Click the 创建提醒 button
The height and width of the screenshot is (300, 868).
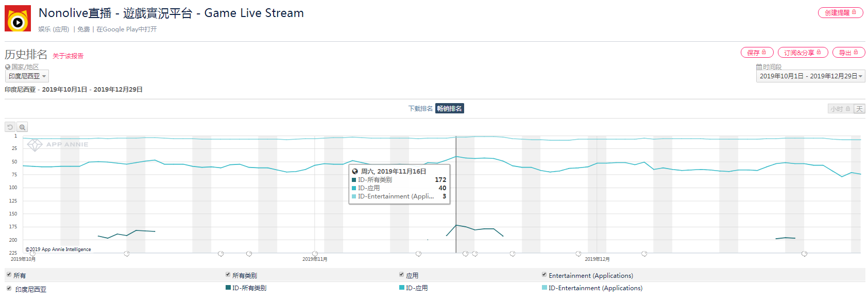point(841,12)
